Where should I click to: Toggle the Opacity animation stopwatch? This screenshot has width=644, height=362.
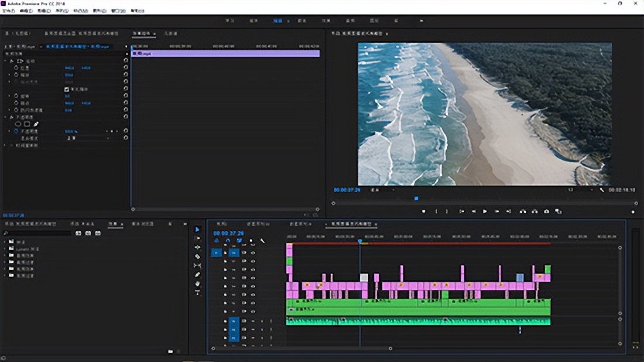point(16,131)
